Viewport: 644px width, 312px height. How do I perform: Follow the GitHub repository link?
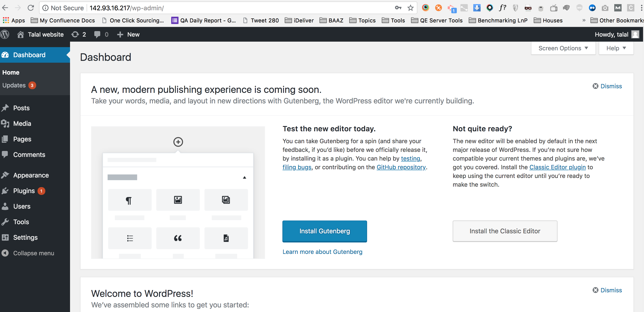click(x=401, y=167)
